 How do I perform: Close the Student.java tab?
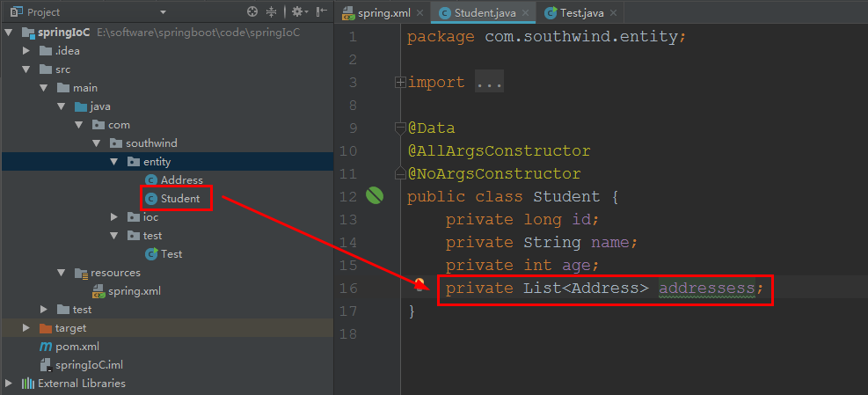[x=526, y=12]
